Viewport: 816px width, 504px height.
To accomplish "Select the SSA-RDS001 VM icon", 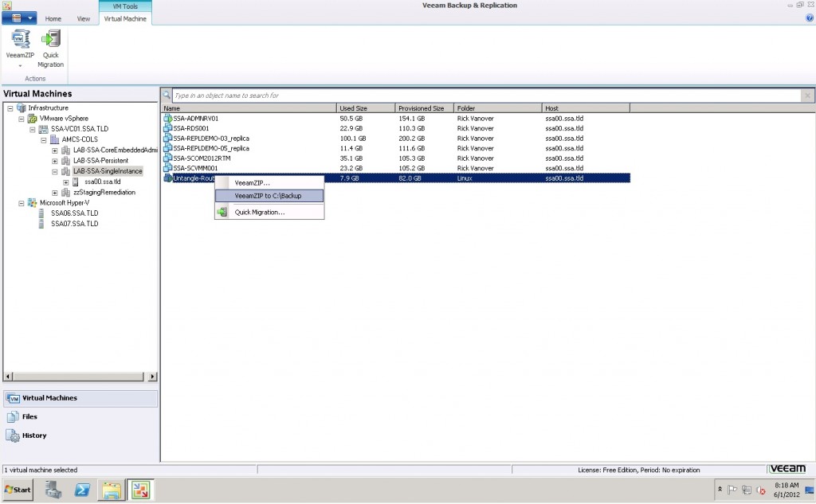I will pyautogui.click(x=167, y=128).
